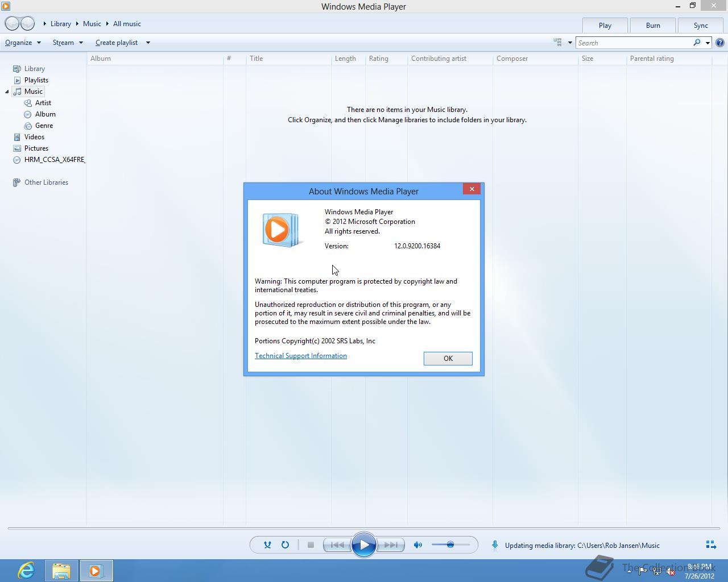
Task: Click the Previous track button
Action: [x=337, y=545]
